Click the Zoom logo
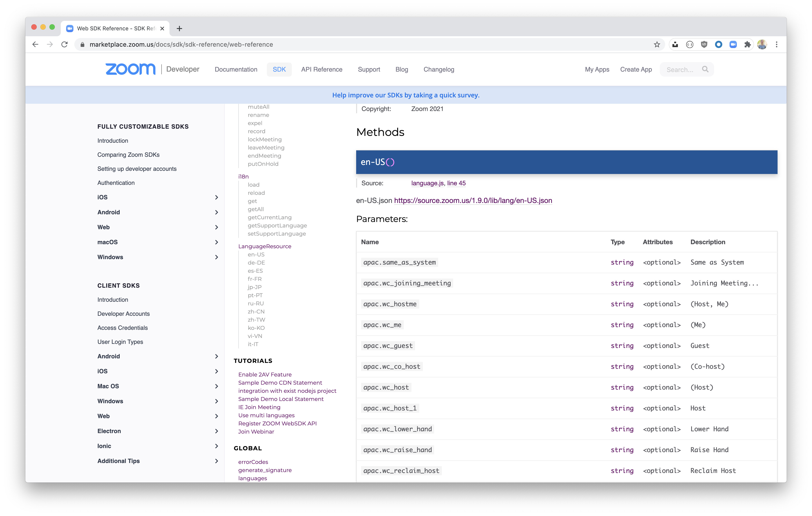The height and width of the screenshot is (516, 812). point(130,69)
